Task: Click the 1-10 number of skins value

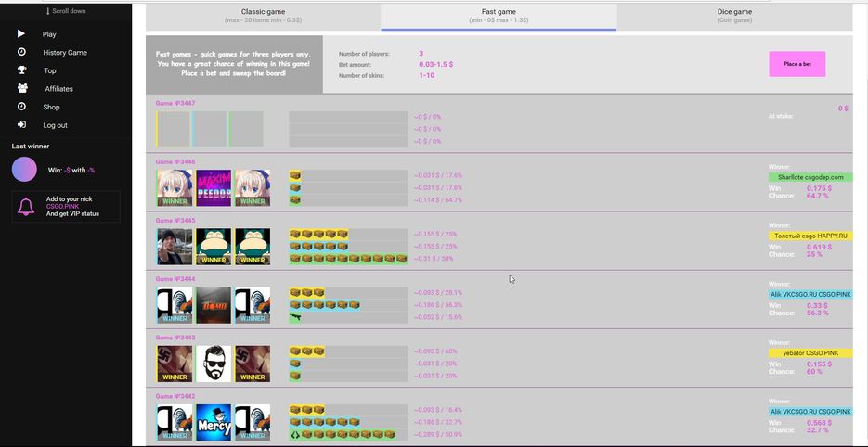Action: click(427, 75)
